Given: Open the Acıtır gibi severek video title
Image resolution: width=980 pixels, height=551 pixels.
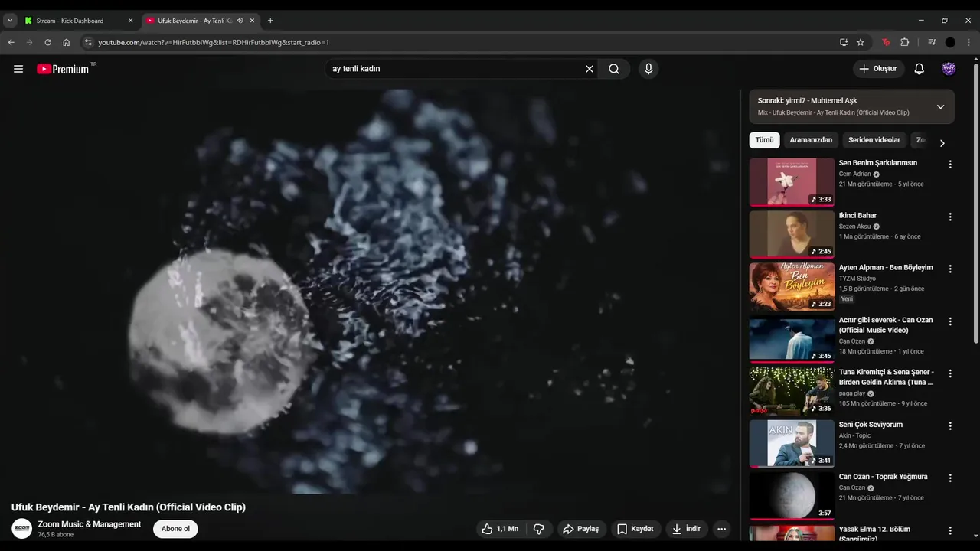Looking at the screenshot, I should pos(886,325).
